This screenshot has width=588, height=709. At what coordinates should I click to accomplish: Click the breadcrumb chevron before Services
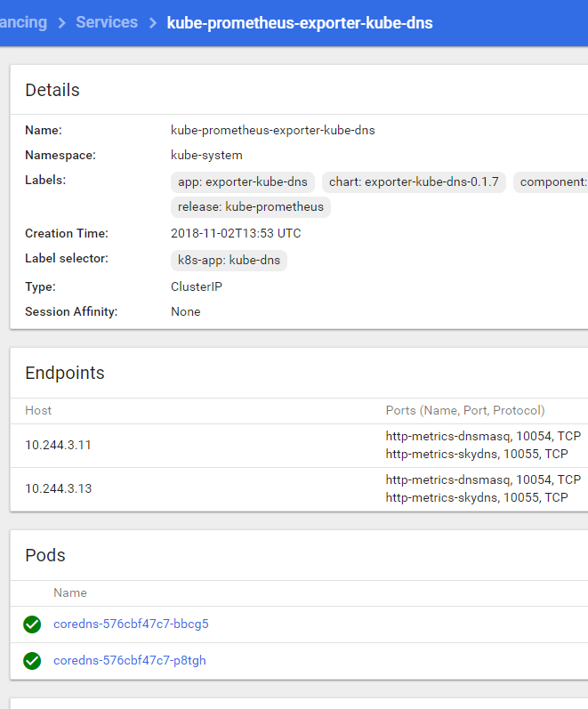pos(62,22)
